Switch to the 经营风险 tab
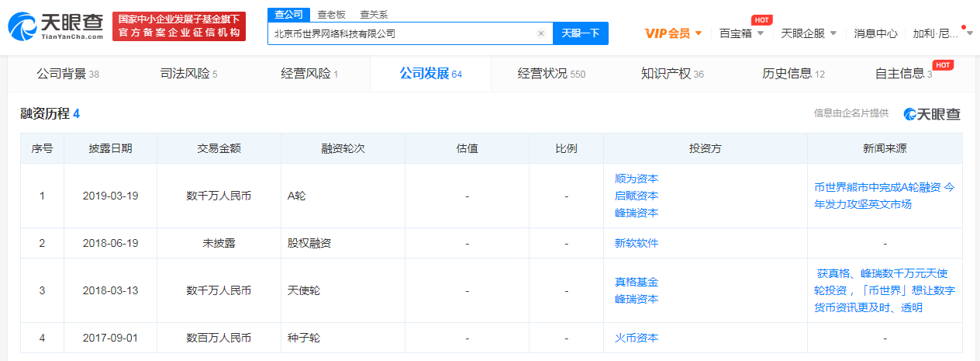This screenshot has height=361, width=980. coord(309,74)
